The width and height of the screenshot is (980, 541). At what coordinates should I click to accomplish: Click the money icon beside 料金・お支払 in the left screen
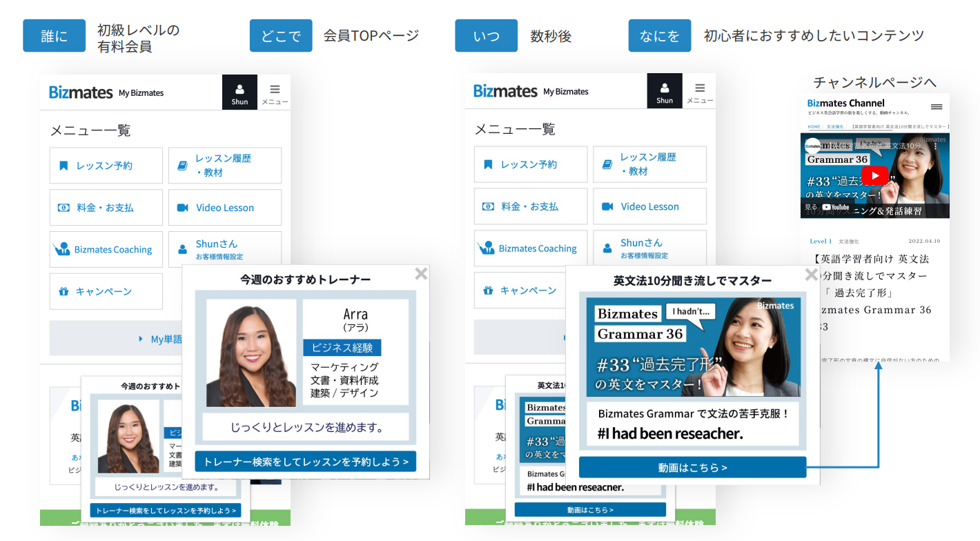(x=63, y=208)
